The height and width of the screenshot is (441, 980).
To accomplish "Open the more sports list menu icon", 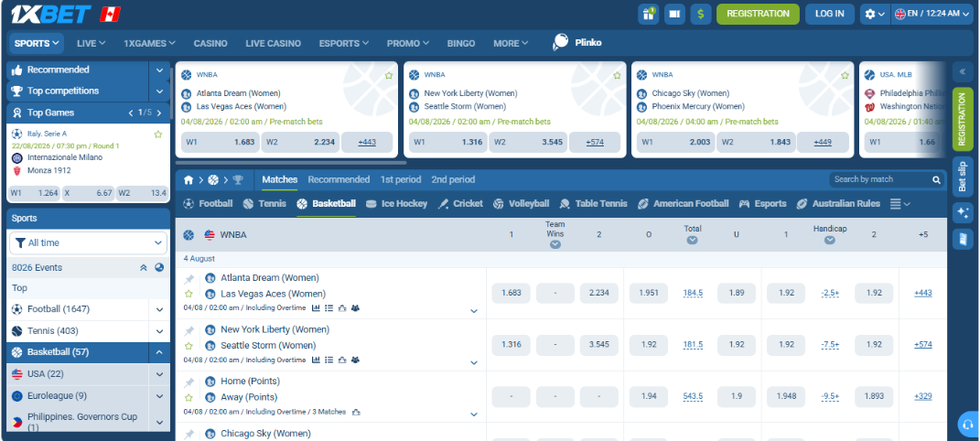I will pyautogui.click(x=899, y=204).
